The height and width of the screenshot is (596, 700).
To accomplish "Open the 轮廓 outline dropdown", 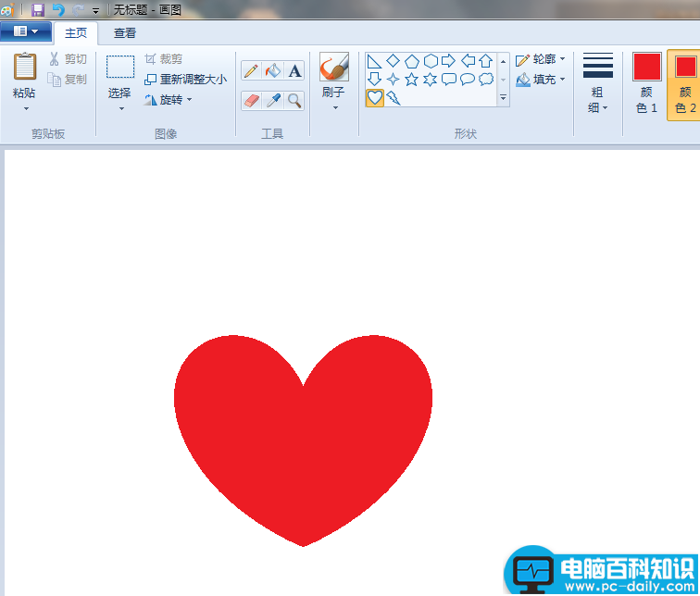I will click(x=540, y=59).
